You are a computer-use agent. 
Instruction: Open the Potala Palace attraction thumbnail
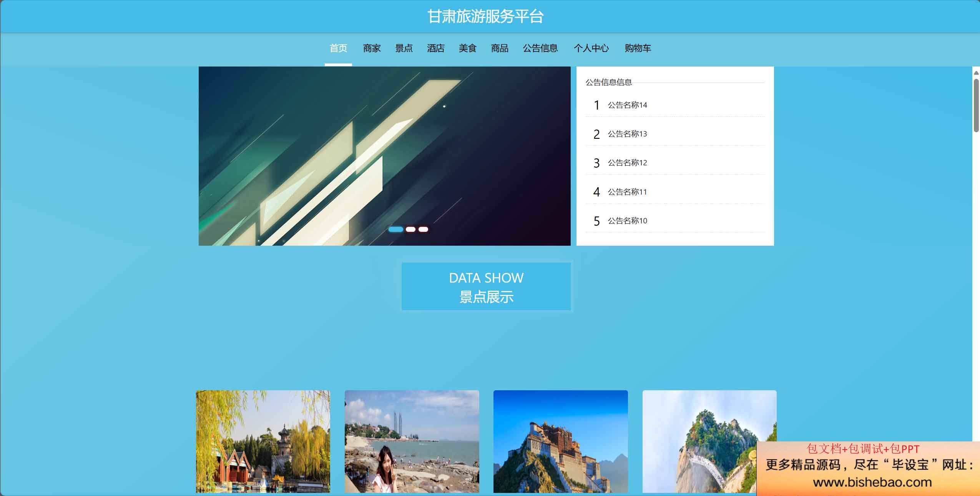click(x=560, y=441)
